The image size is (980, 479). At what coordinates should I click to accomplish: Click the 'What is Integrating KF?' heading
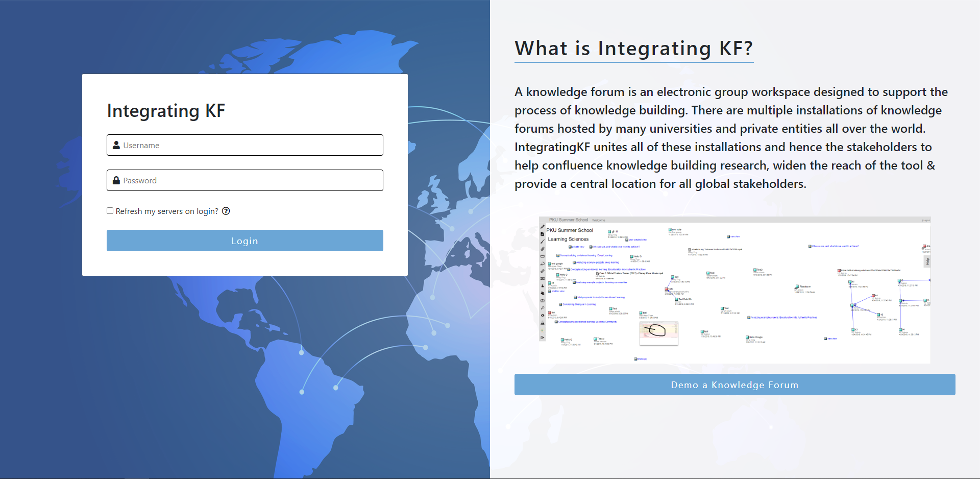pos(633,49)
